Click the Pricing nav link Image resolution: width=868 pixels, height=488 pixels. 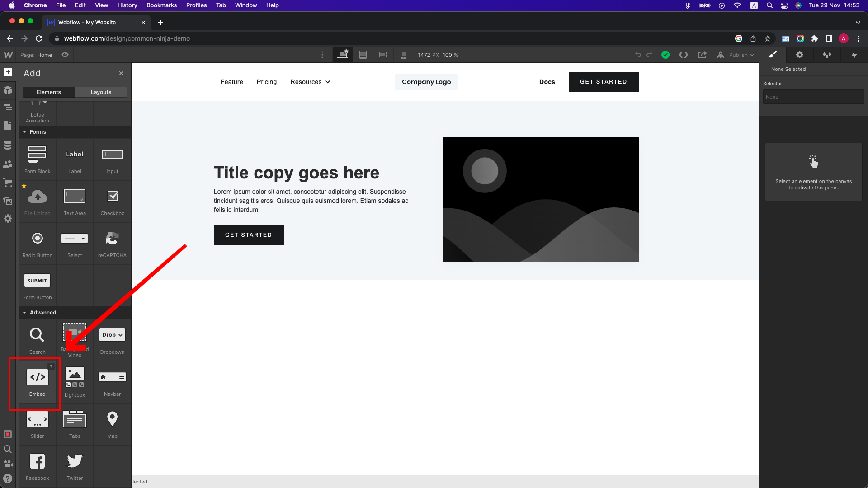tap(267, 82)
